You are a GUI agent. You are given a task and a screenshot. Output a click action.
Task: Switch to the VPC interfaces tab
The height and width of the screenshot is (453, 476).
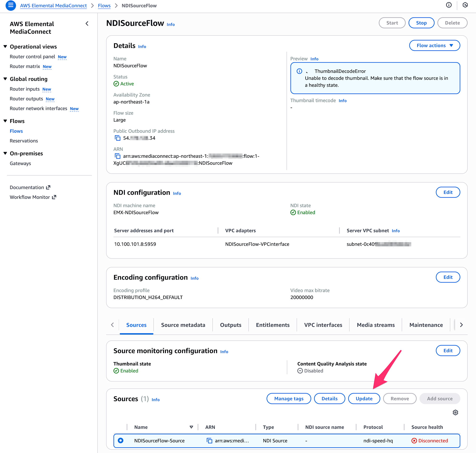(x=323, y=325)
